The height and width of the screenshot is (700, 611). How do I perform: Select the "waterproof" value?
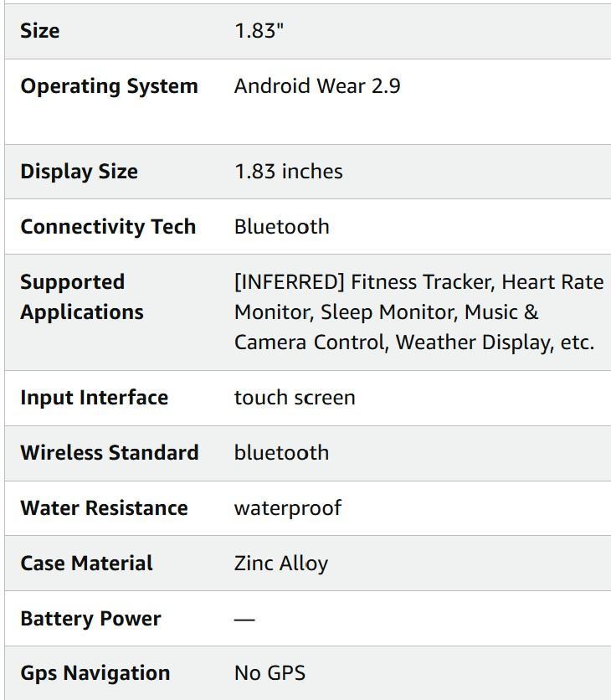coord(288,508)
